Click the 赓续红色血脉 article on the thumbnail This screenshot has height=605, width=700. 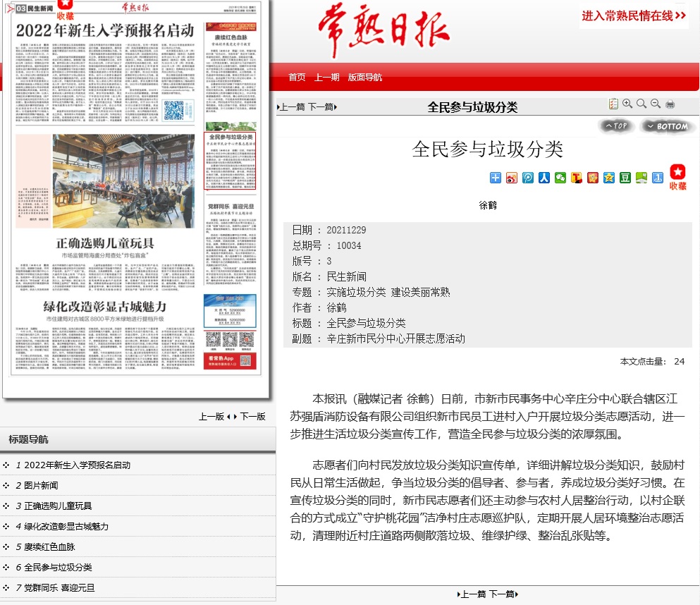[231, 71]
